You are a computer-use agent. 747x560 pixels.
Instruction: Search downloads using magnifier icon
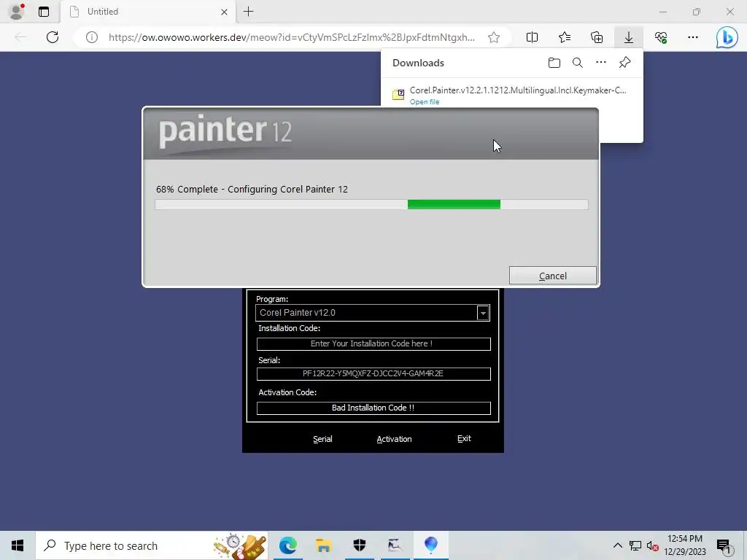coord(578,63)
